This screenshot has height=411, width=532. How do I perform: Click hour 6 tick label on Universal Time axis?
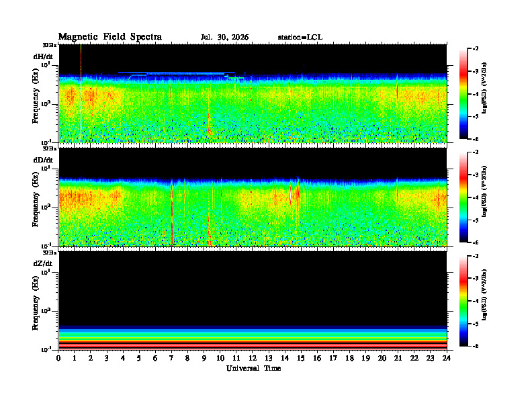point(155,358)
